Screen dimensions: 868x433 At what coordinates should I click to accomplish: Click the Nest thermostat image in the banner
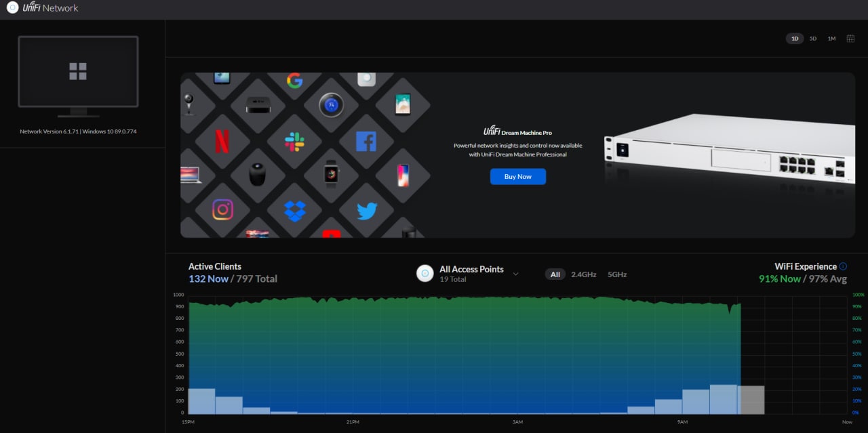(x=331, y=106)
